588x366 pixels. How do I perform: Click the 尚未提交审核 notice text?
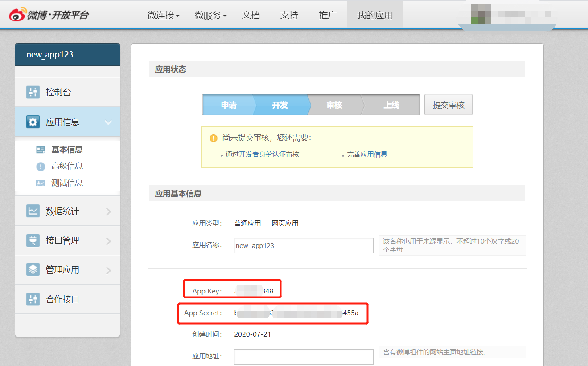267,138
